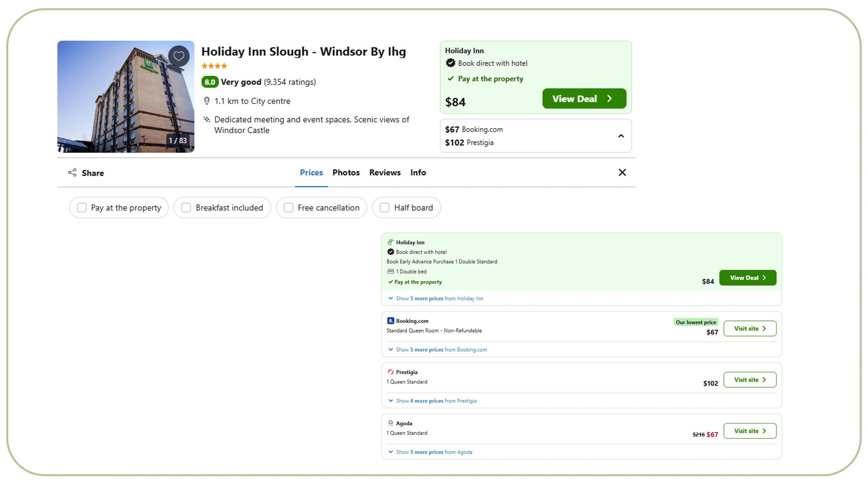868x484 pixels.
Task: Check the 'Breakfast included' filter
Action: [186, 208]
